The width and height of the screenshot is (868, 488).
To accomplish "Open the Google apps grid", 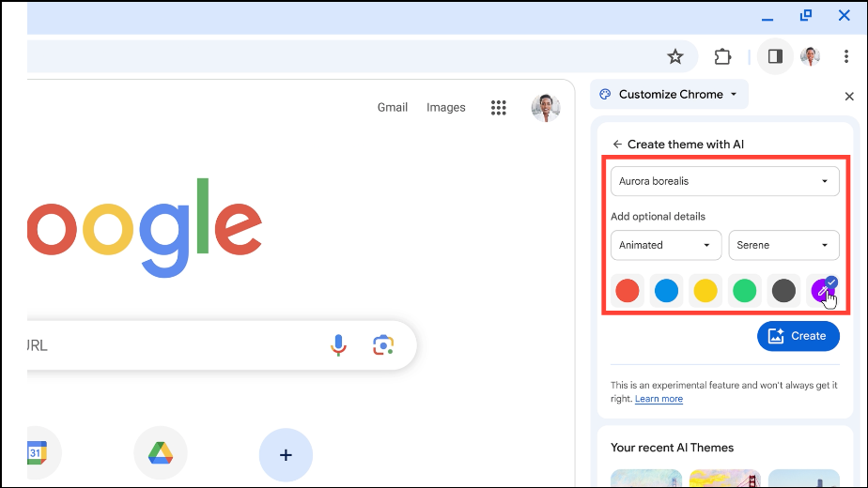I will tap(498, 107).
